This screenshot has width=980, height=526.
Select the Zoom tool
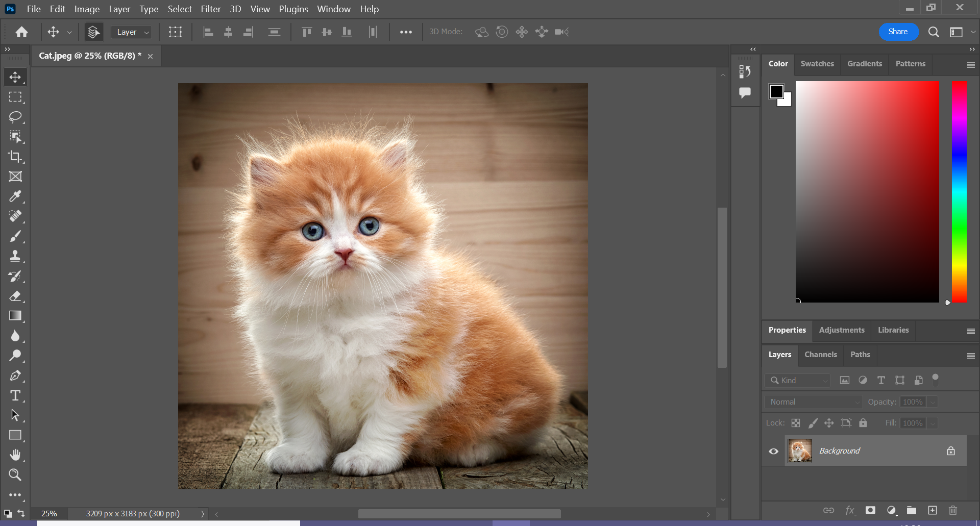coord(15,475)
